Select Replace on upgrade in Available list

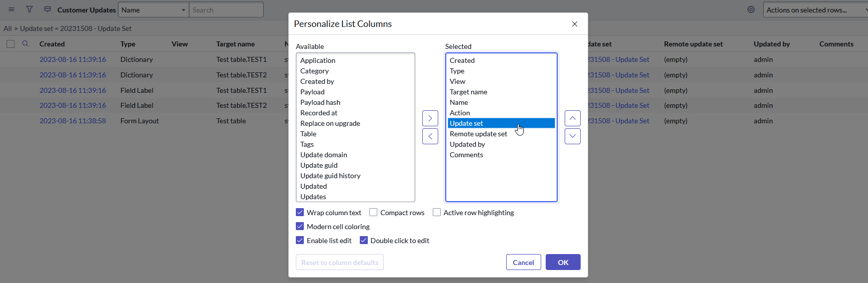(355, 123)
